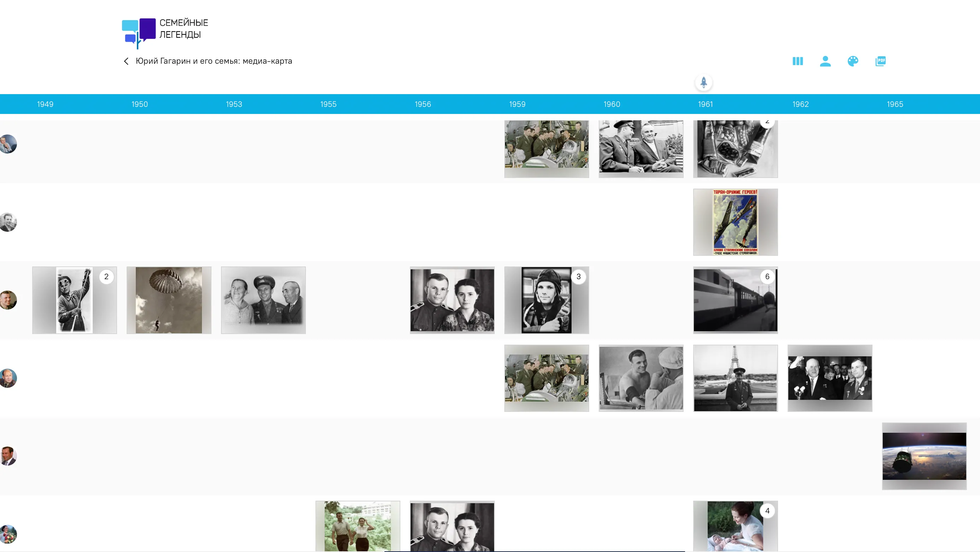Export timeline with the PDF icon
Image resolution: width=980 pixels, height=552 pixels.
click(x=880, y=61)
